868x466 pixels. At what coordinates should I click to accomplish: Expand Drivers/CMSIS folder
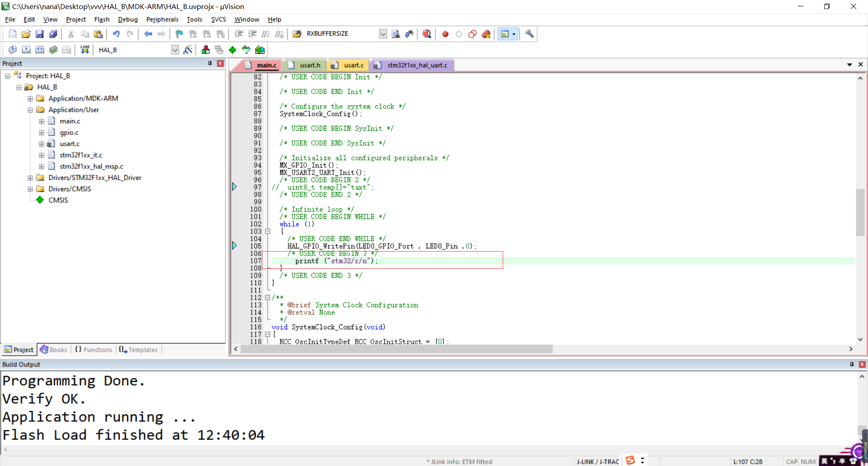30,189
